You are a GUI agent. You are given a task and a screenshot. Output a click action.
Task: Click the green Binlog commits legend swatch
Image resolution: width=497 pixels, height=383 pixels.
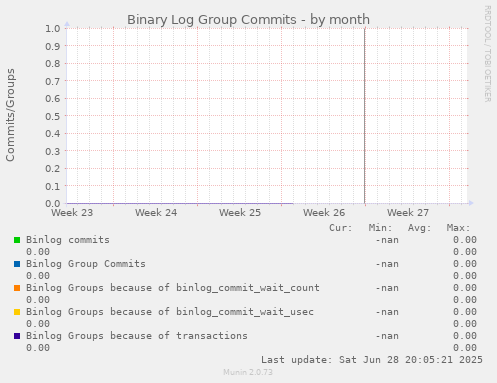[17, 240]
